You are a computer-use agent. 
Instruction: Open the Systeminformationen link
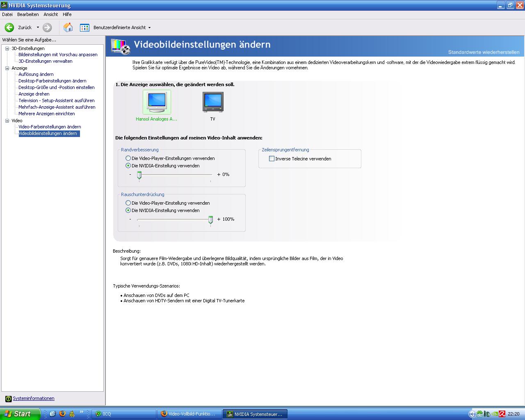[34, 399]
